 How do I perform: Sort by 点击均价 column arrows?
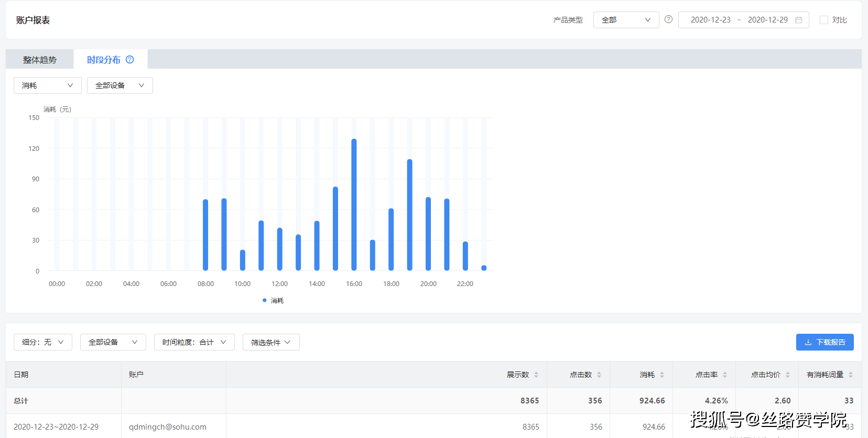point(788,375)
